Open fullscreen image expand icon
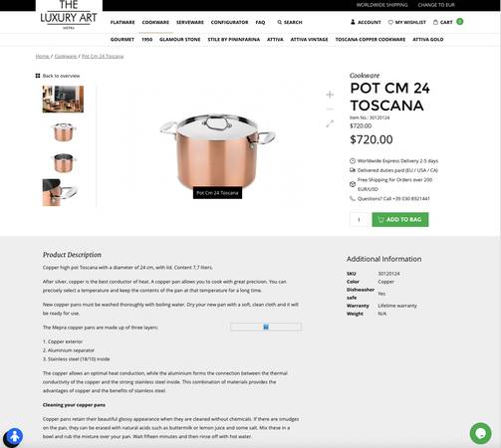 (x=330, y=123)
